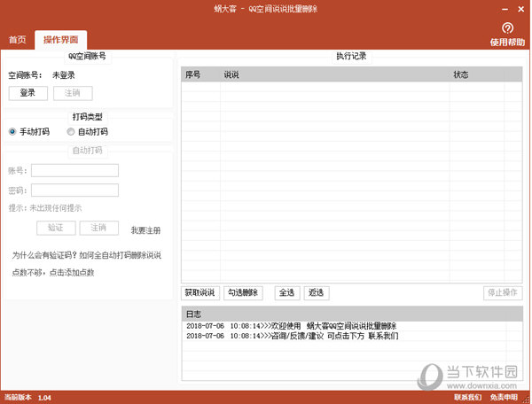Image resolution: width=532 pixels, height=404 pixels.
Task: Focus the 账号 input field
Action: [74, 170]
